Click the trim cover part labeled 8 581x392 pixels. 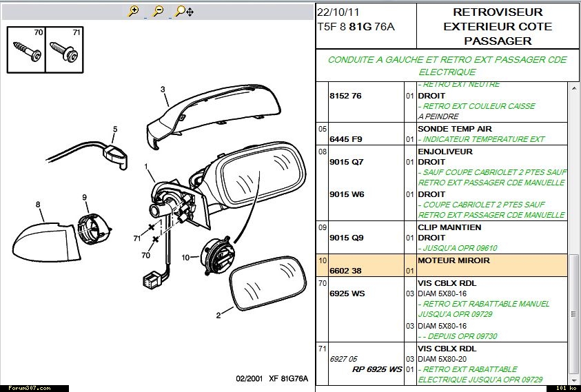click(x=41, y=238)
